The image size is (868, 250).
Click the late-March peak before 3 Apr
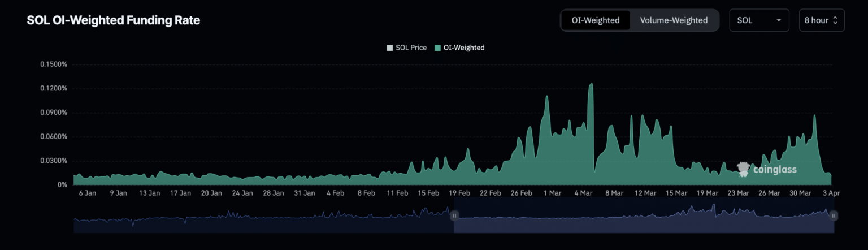pos(814,116)
